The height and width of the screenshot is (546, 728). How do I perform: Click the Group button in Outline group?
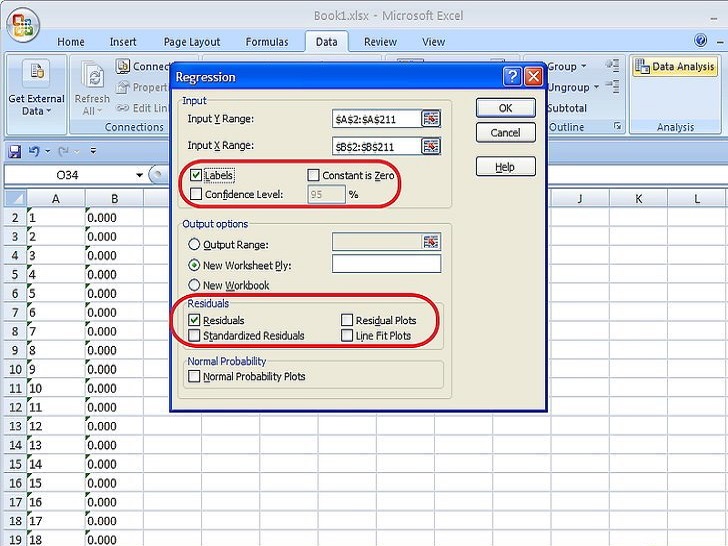[562, 66]
